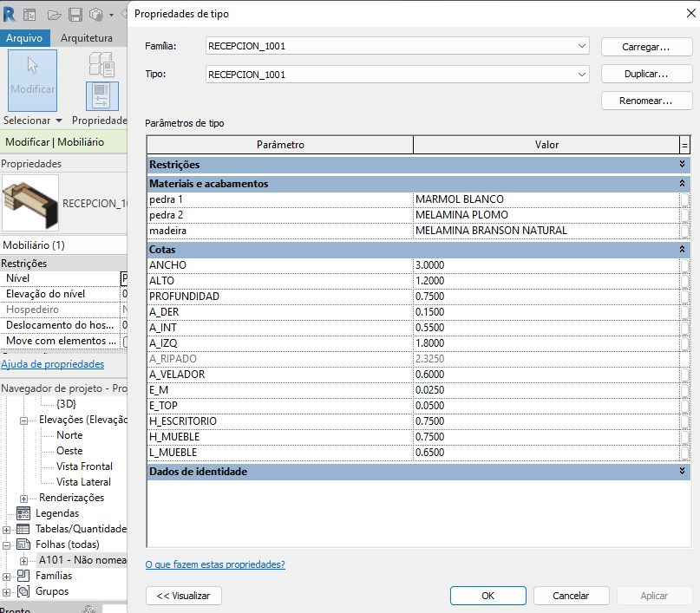Expand the Tabelas/Quantidades tree node
This screenshot has width=700, height=613.
(6, 530)
